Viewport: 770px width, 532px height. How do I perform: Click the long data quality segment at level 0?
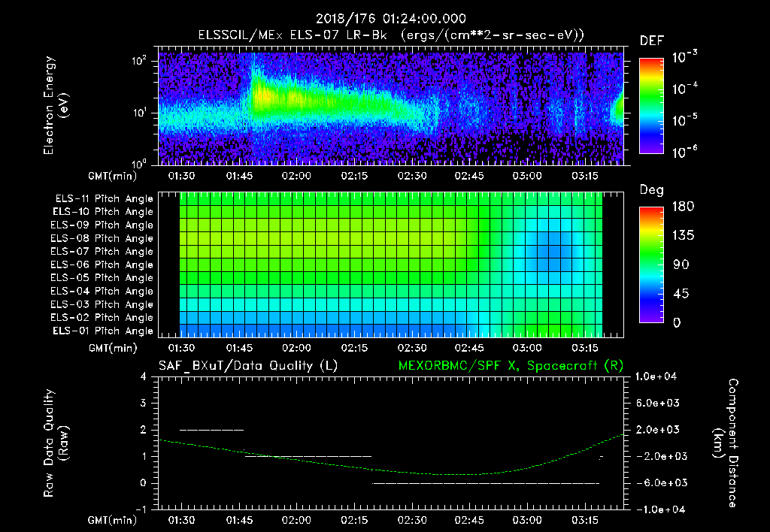click(486, 483)
